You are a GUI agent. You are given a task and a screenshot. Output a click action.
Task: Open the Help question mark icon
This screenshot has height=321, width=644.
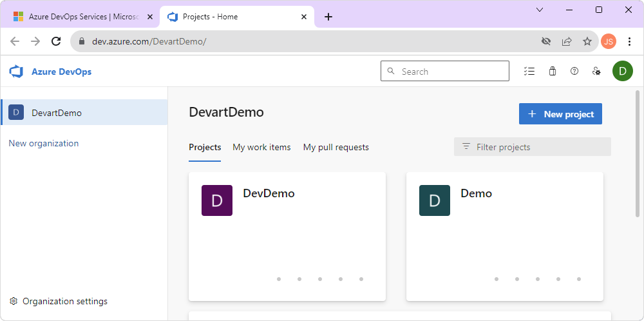[574, 71]
